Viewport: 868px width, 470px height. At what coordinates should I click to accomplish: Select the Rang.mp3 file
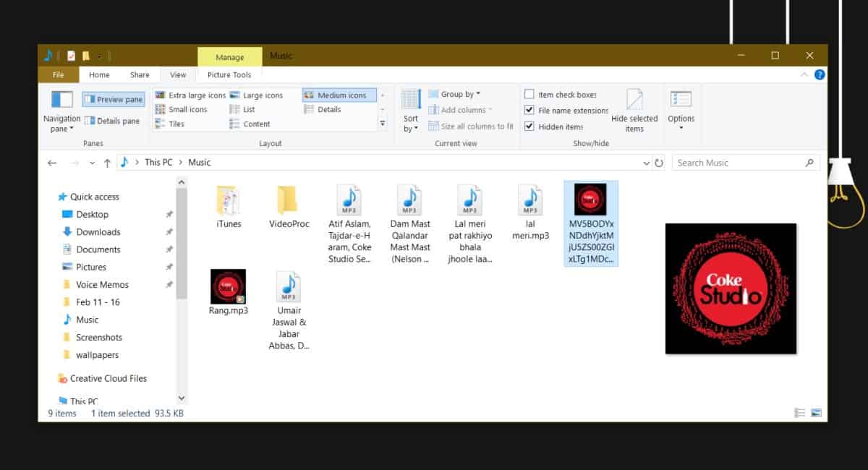tap(229, 292)
